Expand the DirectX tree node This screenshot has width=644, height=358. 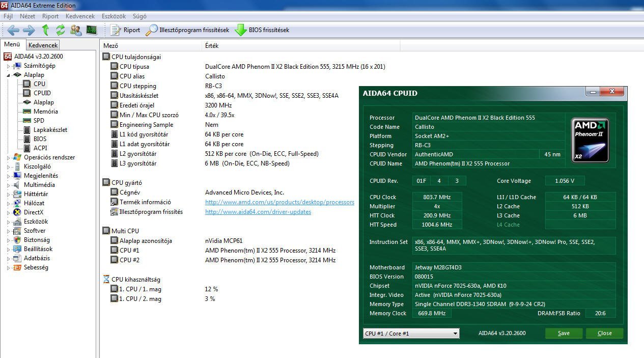(x=8, y=213)
